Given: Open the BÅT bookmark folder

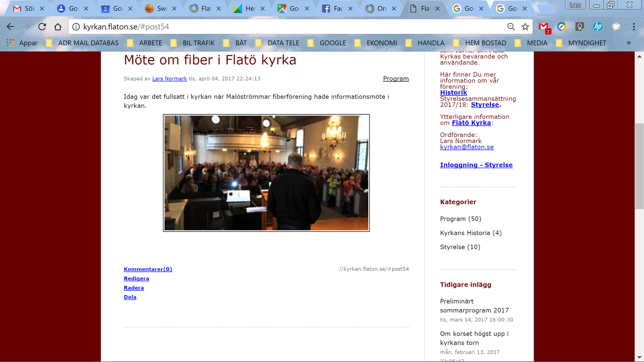Looking at the screenshot, I should click(235, 43).
